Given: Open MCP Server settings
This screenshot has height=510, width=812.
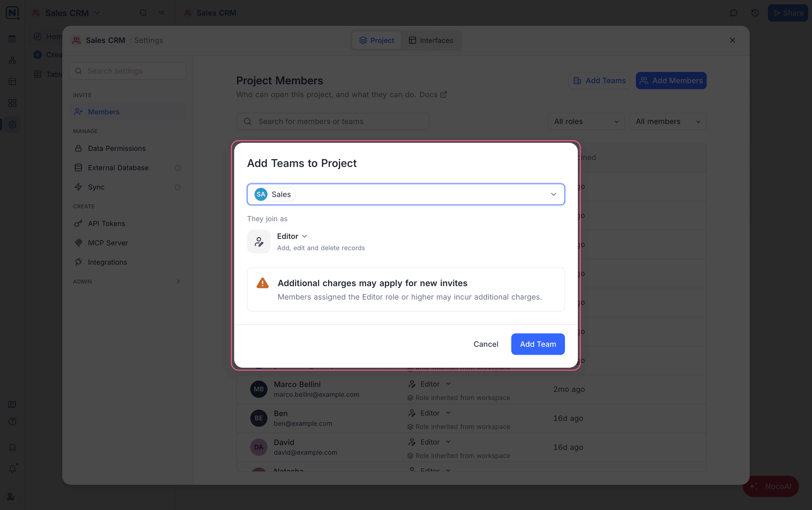Looking at the screenshot, I should pos(128,243).
